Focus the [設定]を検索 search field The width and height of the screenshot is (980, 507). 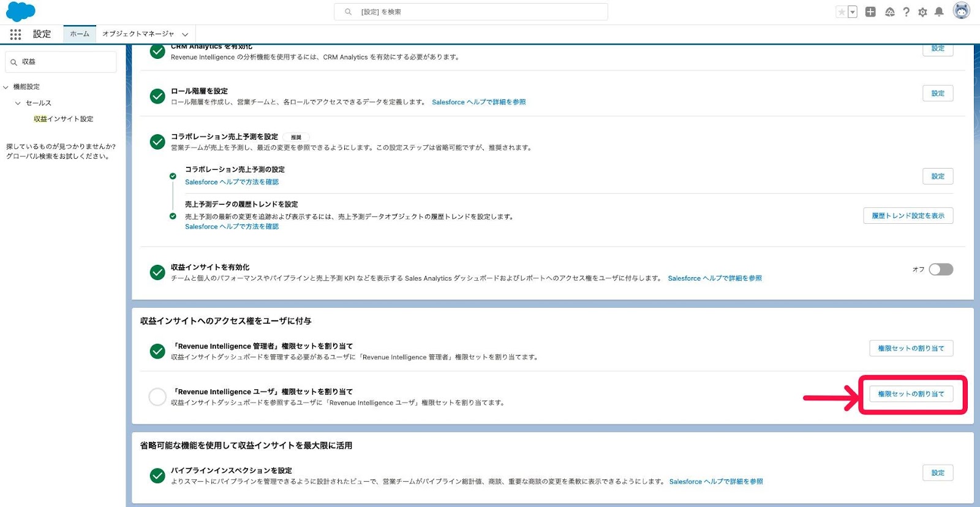pyautogui.click(x=470, y=12)
